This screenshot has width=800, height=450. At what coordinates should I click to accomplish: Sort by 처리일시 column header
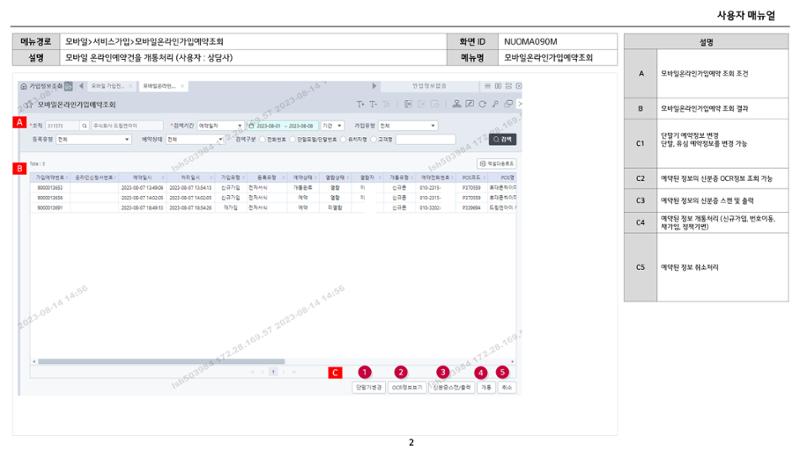[x=190, y=178]
